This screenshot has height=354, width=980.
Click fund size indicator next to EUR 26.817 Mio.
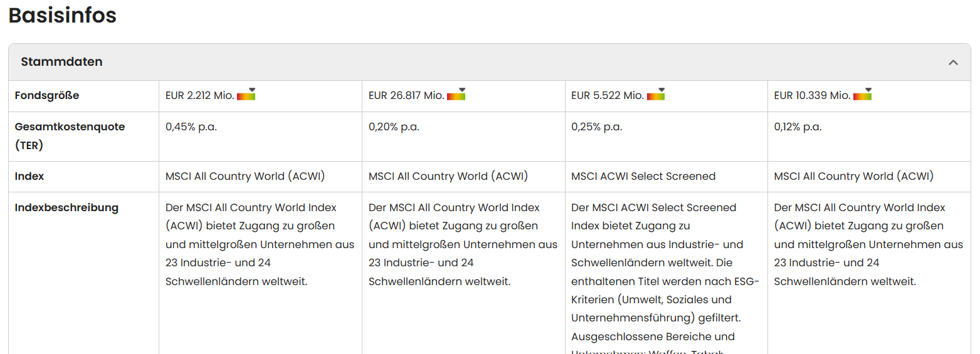pyautogui.click(x=456, y=94)
